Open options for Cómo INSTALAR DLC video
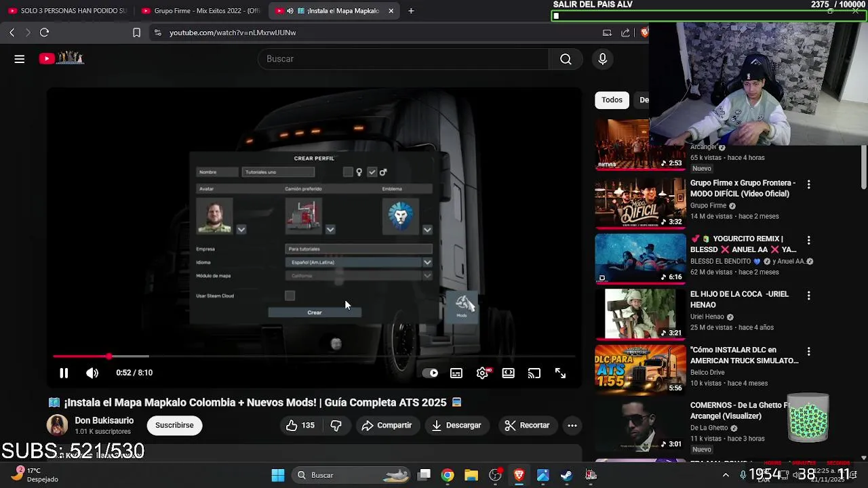The width and height of the screenshot is (868, 488). click(x=808, y=351)
